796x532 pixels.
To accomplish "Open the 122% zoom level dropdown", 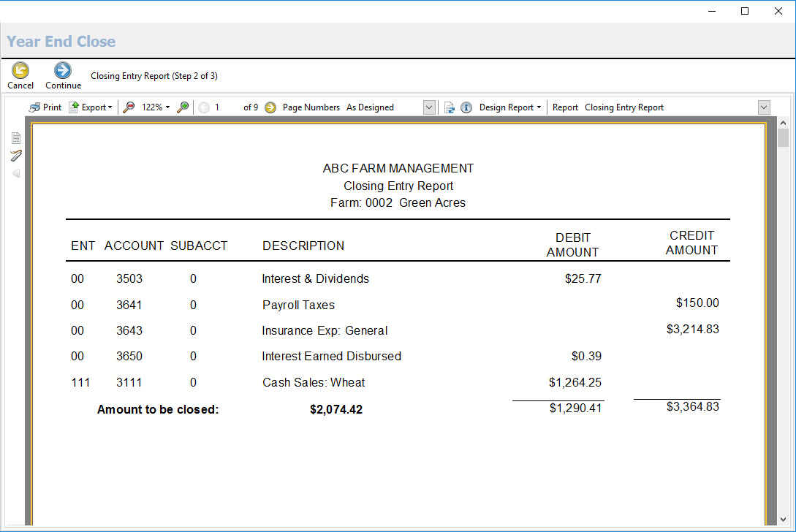I will [155, 107].
